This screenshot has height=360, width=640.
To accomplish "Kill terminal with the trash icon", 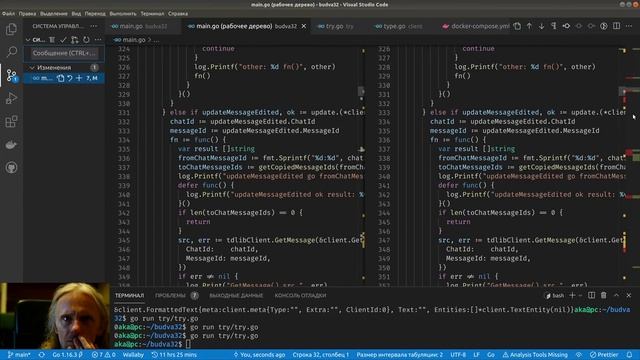I will (x=604, y=295).
